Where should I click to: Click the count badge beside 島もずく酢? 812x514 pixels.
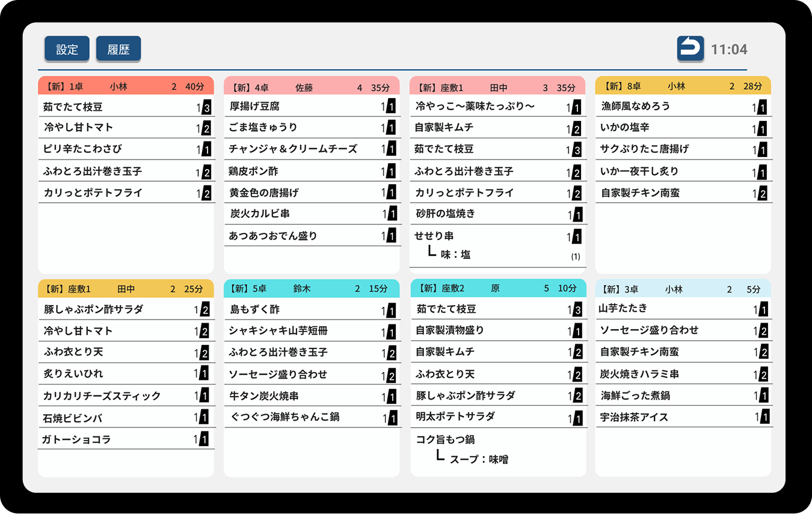coord(392,311)
